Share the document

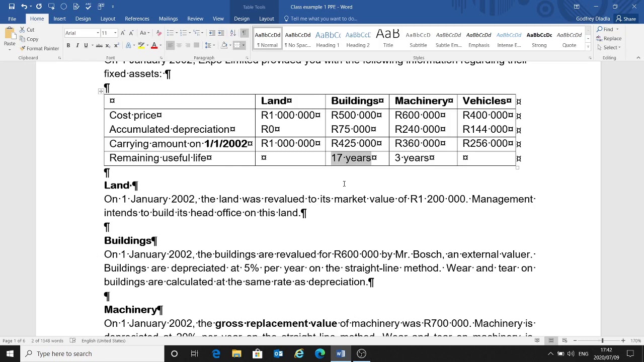click(626, 19)
